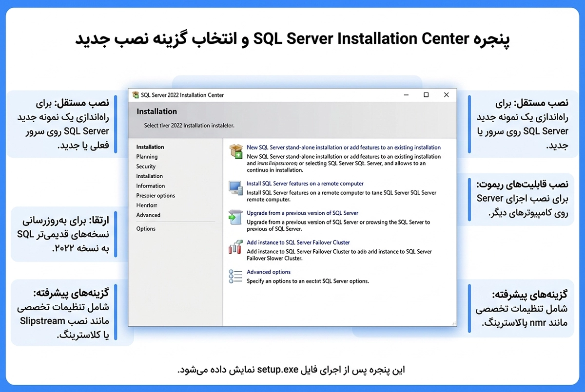Select Planning in the left sidebar
The width and height of the screenshot is (585, 392).
point(147,157)
